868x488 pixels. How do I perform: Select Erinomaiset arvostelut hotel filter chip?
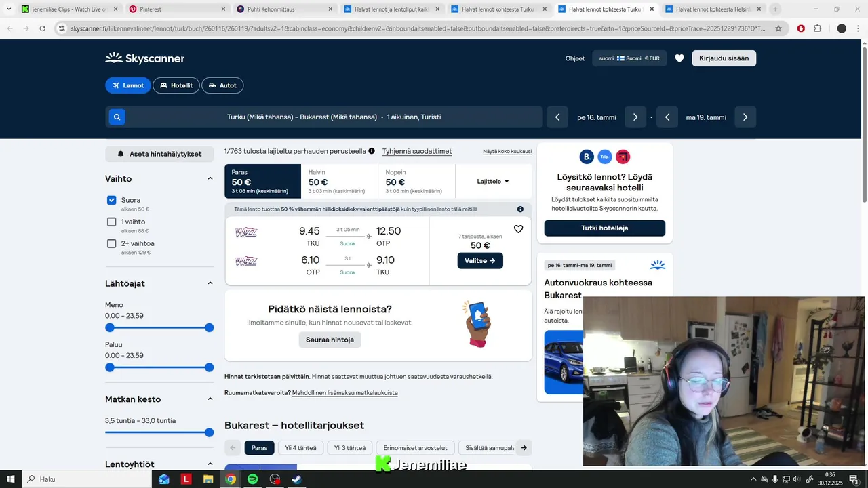point(415,448)
